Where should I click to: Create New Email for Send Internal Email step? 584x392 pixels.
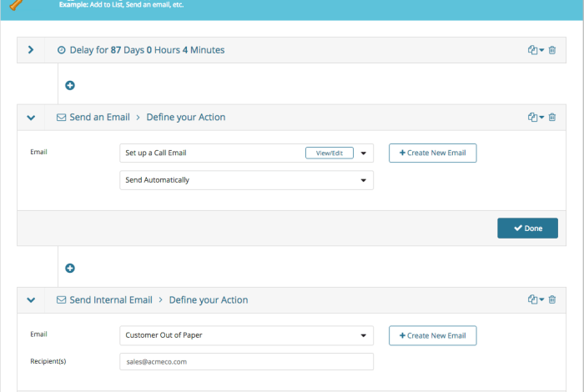433,335
